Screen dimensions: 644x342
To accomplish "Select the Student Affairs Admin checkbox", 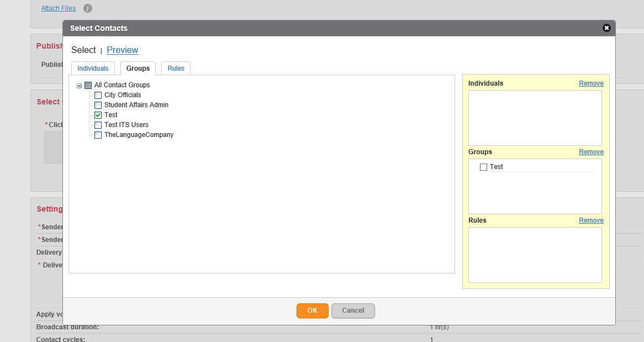I will pyautogui.click(x=98, y=105).
